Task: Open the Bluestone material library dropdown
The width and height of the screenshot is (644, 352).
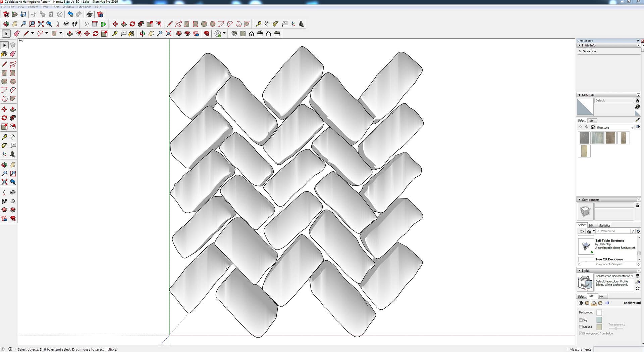Action: click(632, 128)
